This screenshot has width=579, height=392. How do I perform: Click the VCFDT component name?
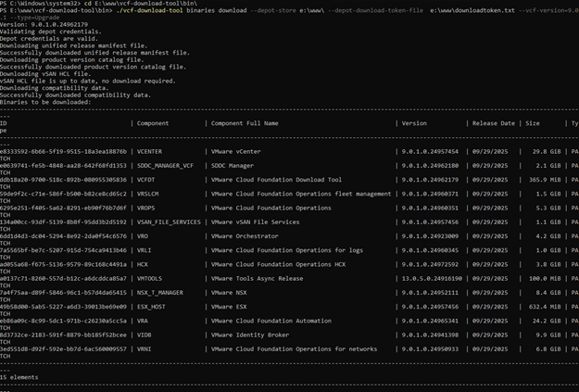tap(148, 180)
